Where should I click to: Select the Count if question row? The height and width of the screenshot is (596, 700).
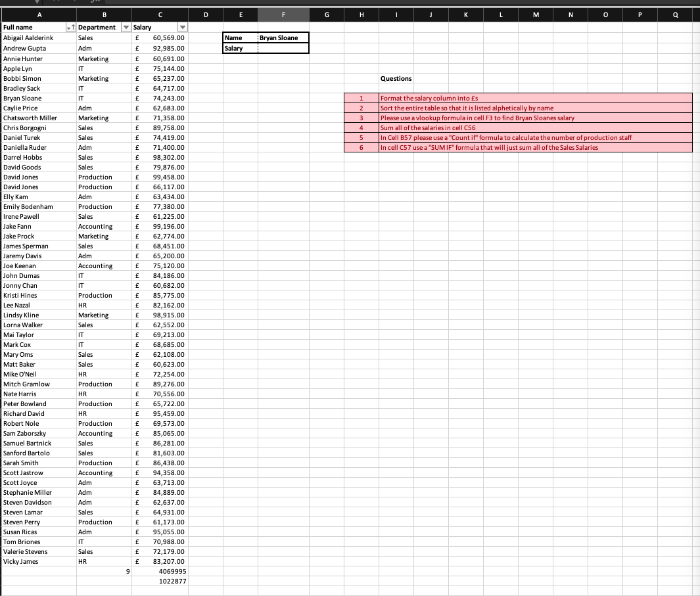pos(536,137)
